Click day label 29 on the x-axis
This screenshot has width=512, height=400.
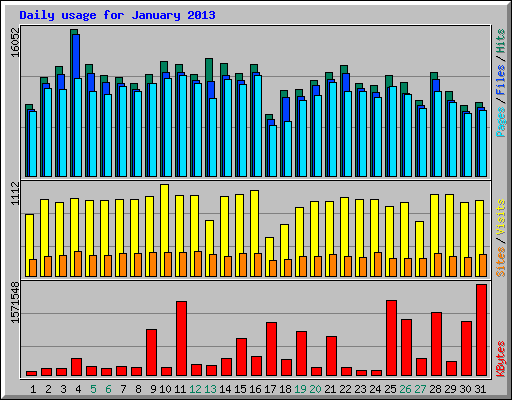(x=450, y=389)
